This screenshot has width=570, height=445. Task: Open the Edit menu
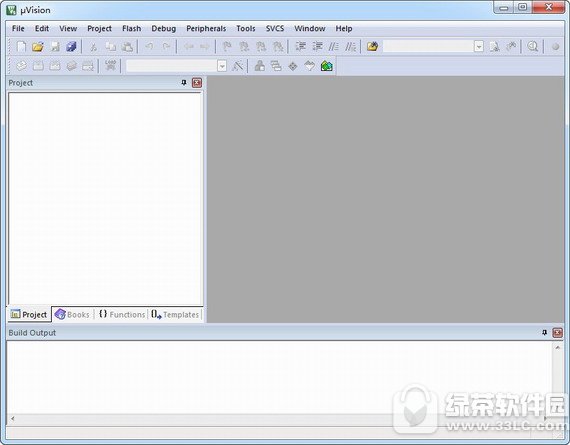[x=42, y=28]
